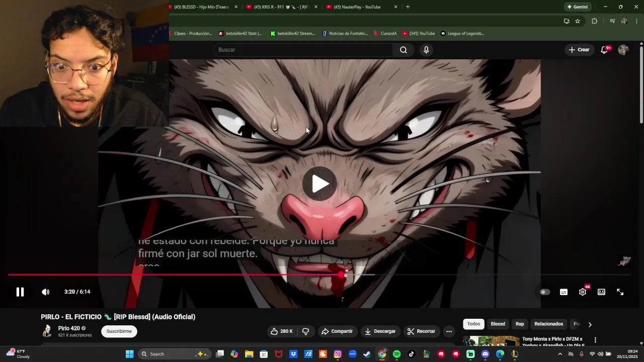
Task: Open the Windows Start menu
Action: (129, 354)
